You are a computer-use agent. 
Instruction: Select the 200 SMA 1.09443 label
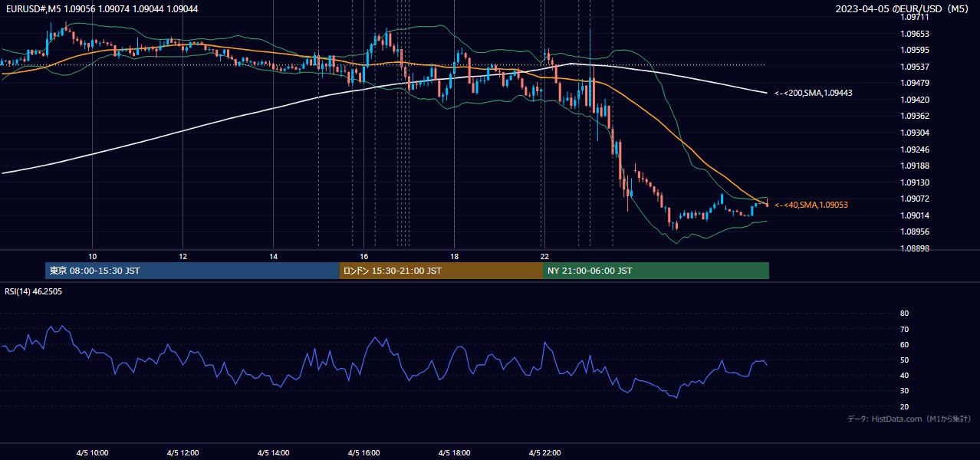pyautogui.click(x=814, y=93)
